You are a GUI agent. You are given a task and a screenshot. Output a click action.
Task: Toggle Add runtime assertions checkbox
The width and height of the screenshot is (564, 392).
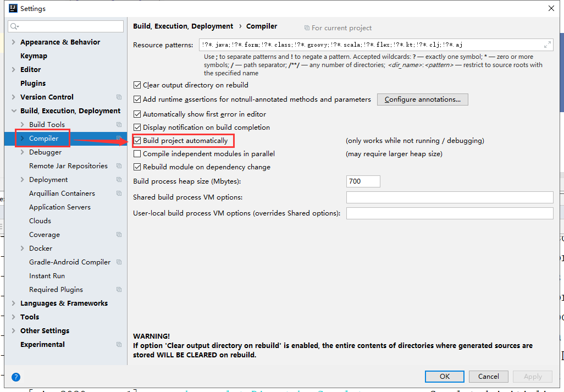137,100
